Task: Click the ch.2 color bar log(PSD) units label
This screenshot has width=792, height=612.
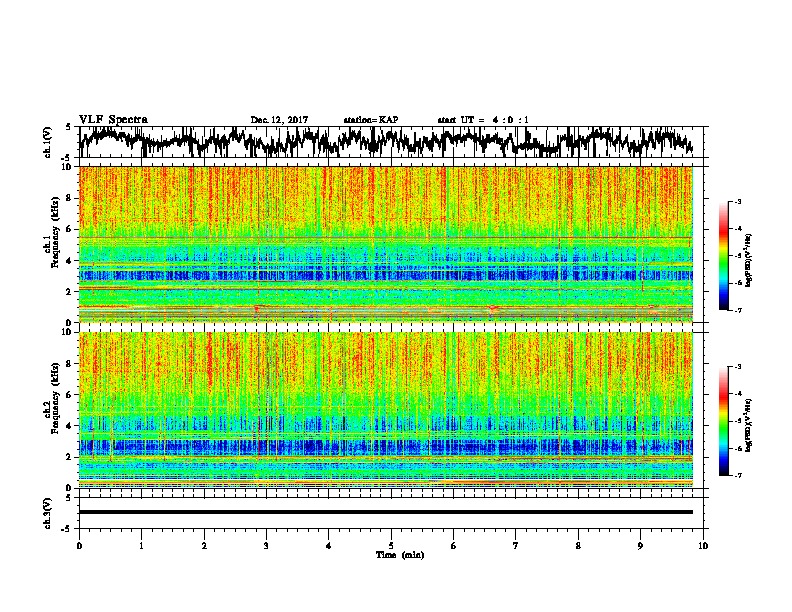Action: click(x=749, y=425)
